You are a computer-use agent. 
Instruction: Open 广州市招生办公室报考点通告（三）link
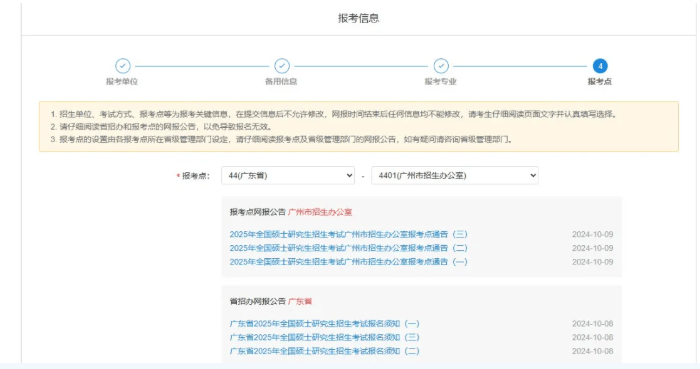349,234
